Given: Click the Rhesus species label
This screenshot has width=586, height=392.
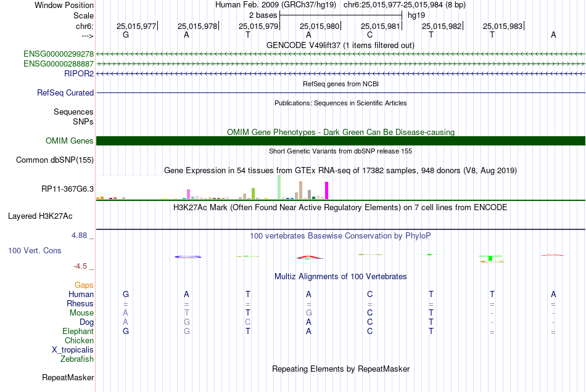Looking at the screenshot, I should click(x=80, y=304).
